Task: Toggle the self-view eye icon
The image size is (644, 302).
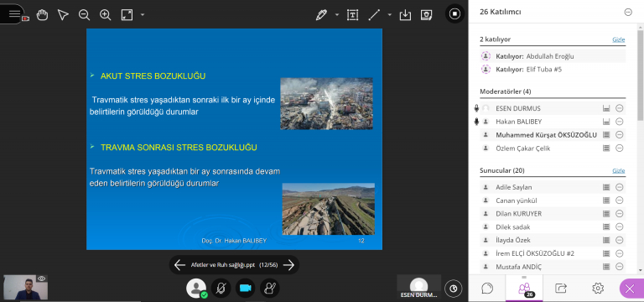Action: pyautogui.click(x=41, y=279)
